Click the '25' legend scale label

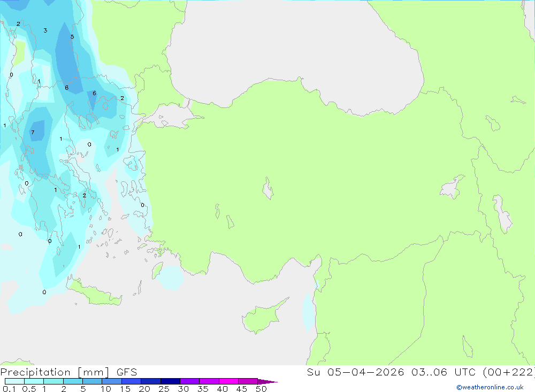pyautogui.click(x=164, y=389)
